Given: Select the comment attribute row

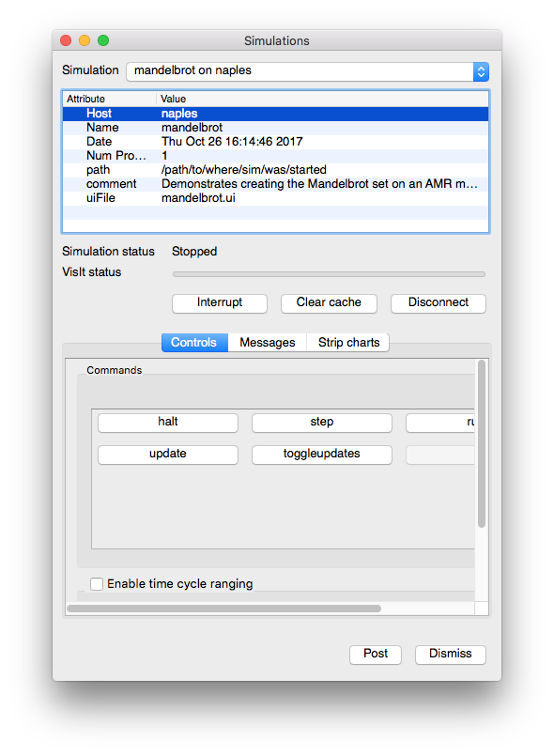Looking at the screenshot, I should 275,184.
